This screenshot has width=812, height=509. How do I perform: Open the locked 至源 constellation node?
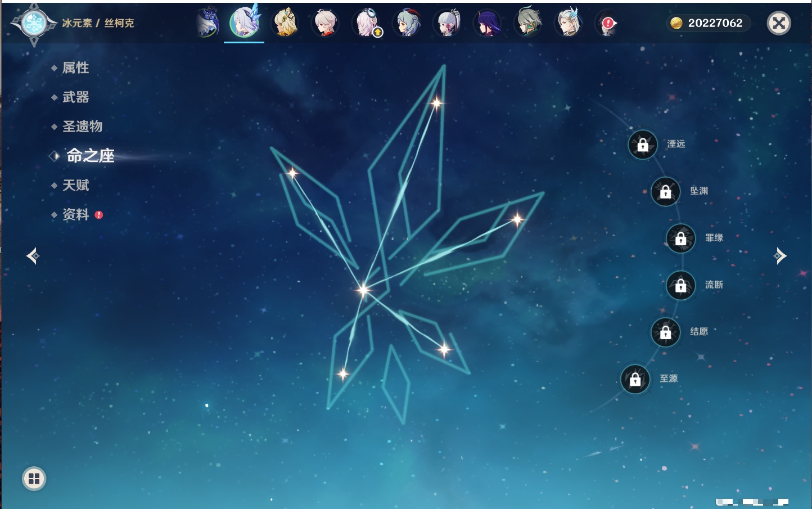click(635, 380)
